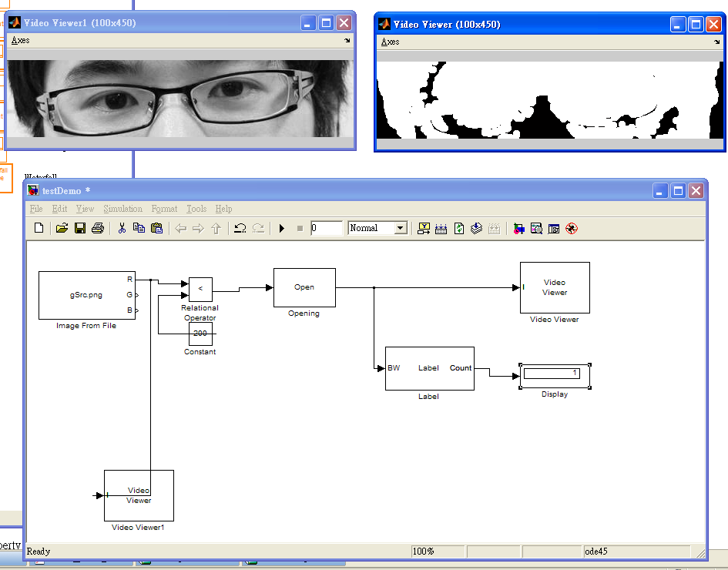
Task: Select the Video Viewer block
Action: (555, 287)
